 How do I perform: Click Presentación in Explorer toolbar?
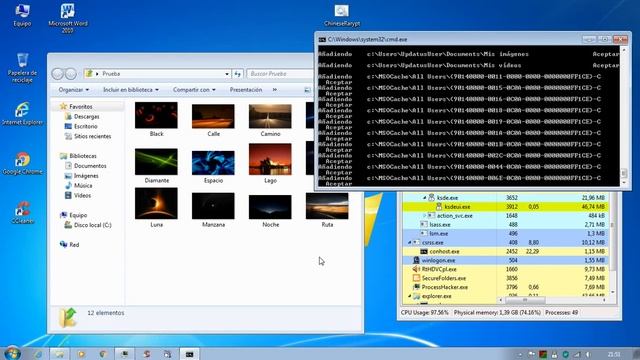(246, 90)
